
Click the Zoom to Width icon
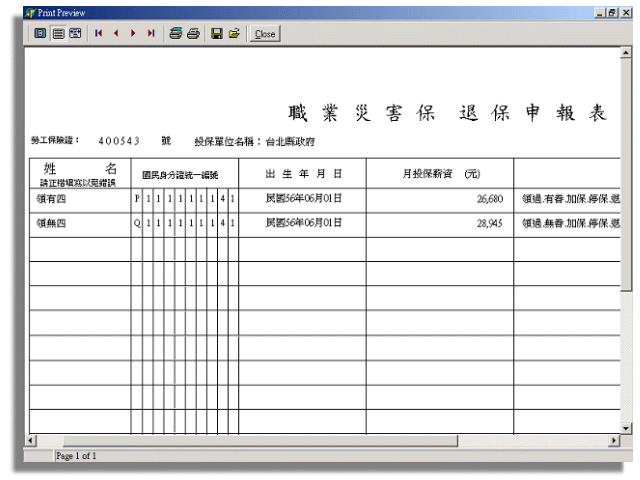point(75,33)
